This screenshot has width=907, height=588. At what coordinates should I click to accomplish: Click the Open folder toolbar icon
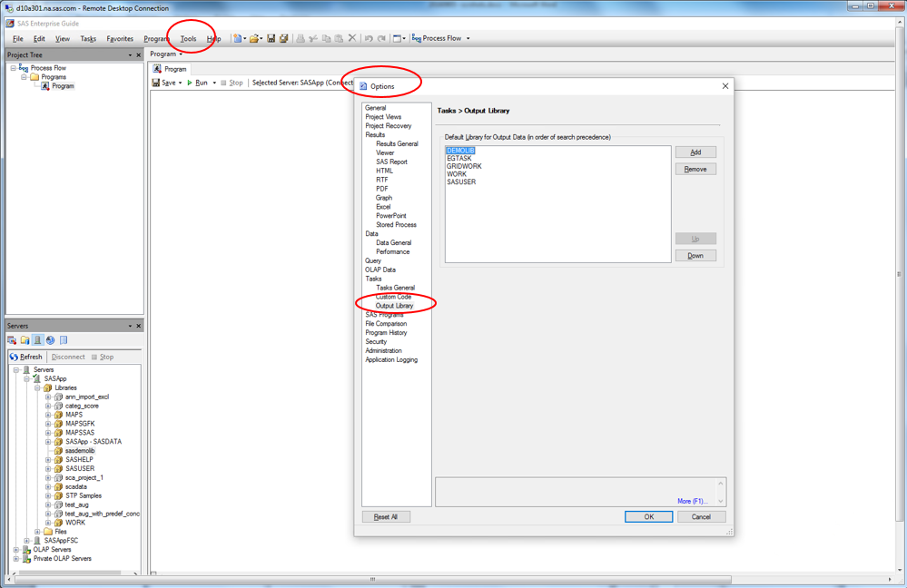pos(254,38)
